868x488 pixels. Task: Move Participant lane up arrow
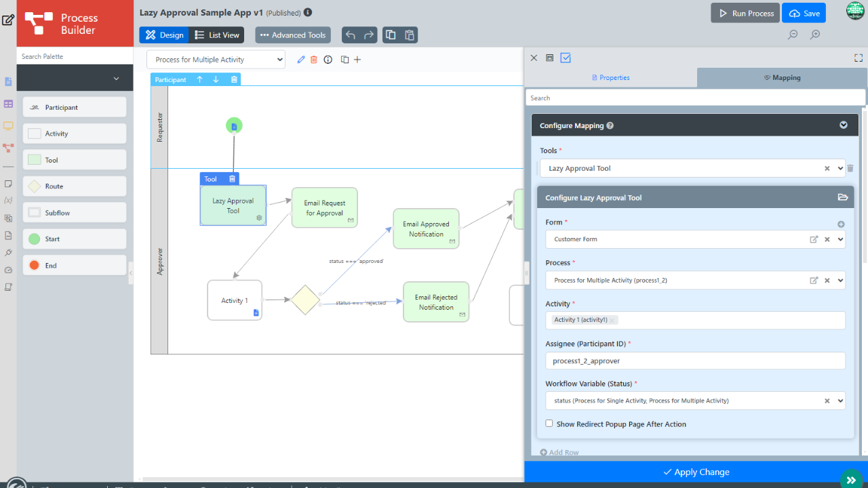[x=199, y=79]
